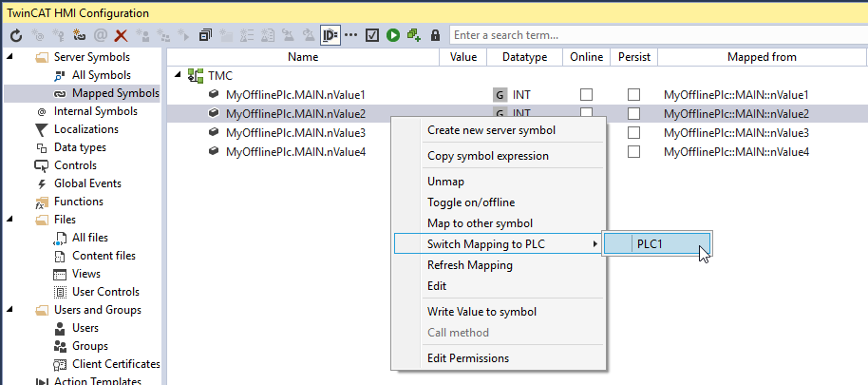Click the Functions fx icon
Image resolution: width=868 pixels, height=385 pixels.
(x=42, y=202)
